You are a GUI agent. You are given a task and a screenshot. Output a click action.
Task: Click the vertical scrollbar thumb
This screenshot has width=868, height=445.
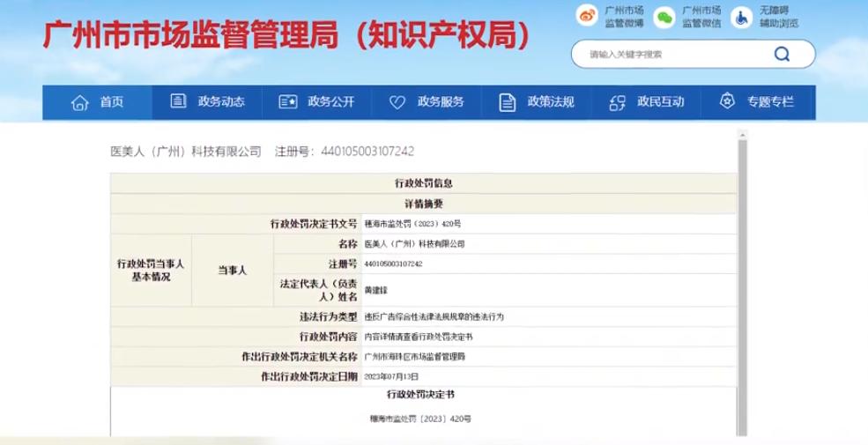742,288
